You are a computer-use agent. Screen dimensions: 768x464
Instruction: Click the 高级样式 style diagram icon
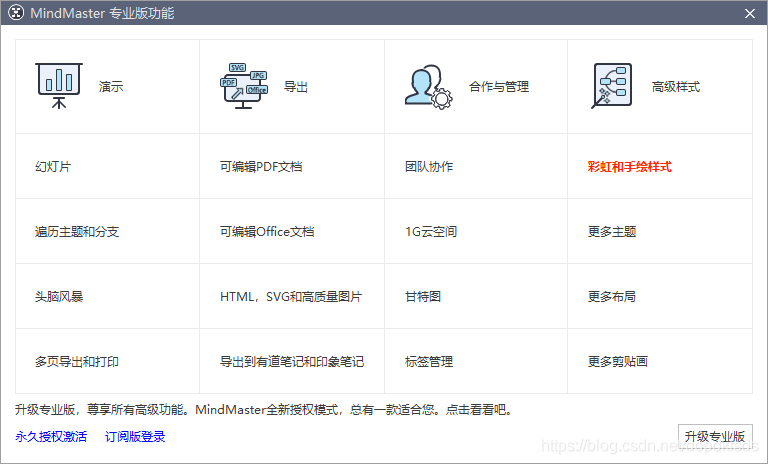point(612,86)
